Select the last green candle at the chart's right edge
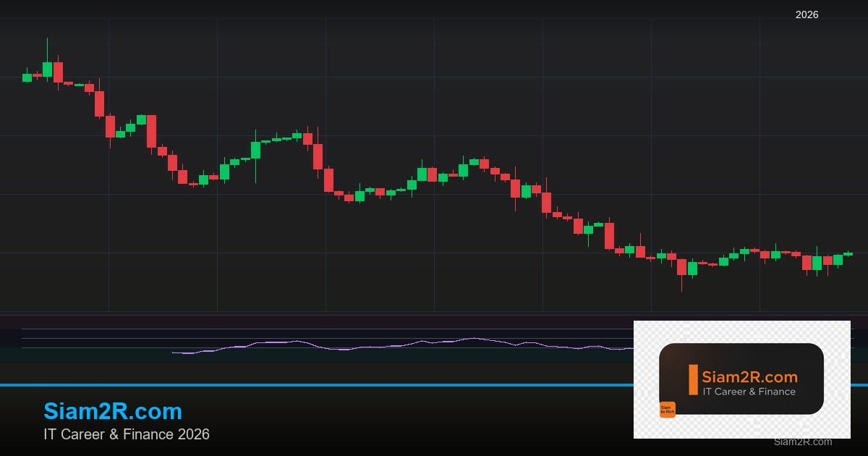This screenshot has height=456, width=868. (x=848, y=253)
